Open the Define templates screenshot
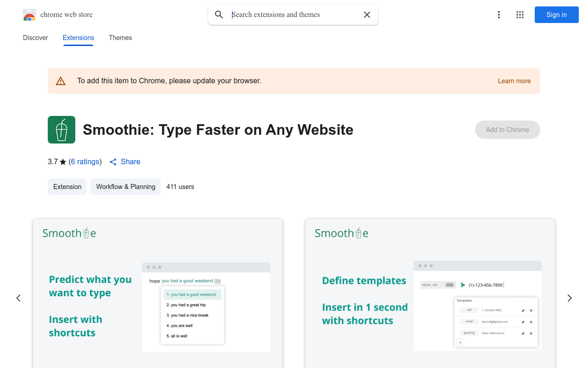Screen dimensions: 588x368 click(x=430, y=293)
